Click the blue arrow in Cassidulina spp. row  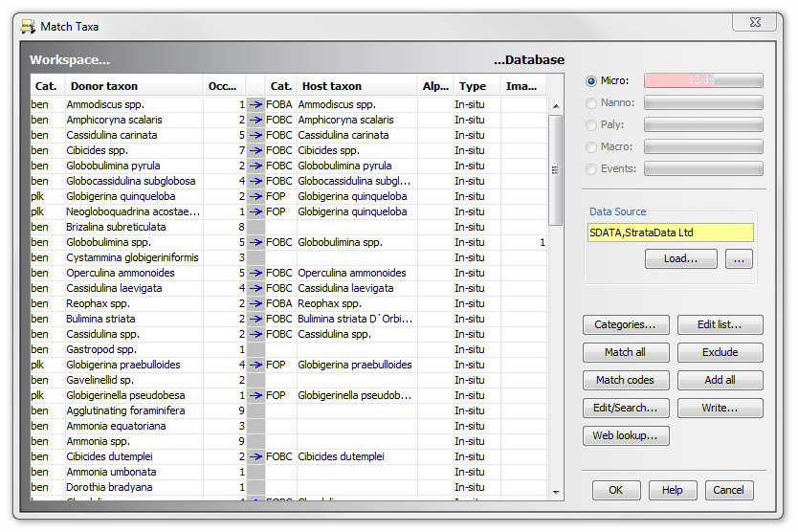255,334
